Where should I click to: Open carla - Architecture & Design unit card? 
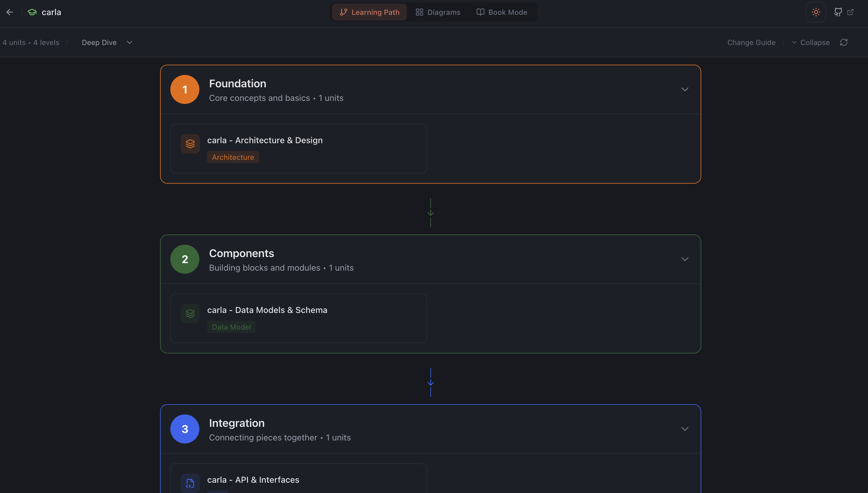pyautogui.click(x=298, y=148)
